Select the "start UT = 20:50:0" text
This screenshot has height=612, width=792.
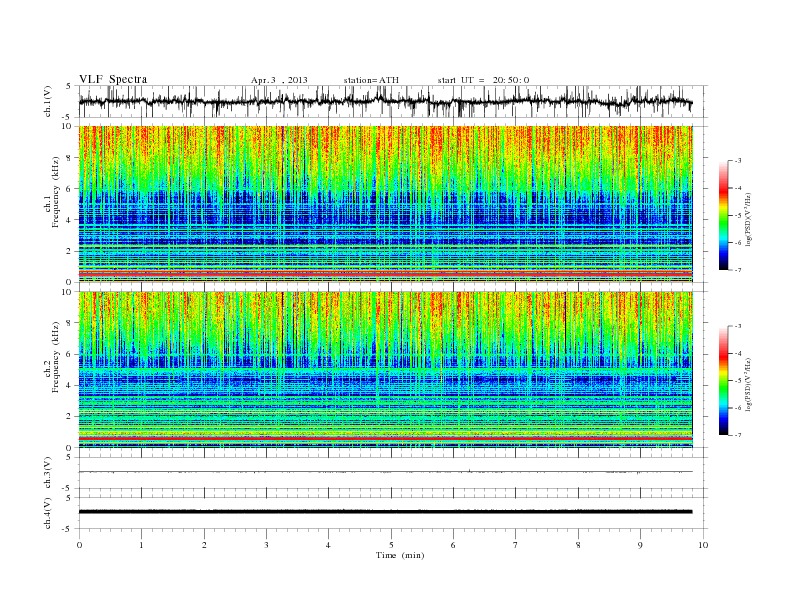coord(483,80)
